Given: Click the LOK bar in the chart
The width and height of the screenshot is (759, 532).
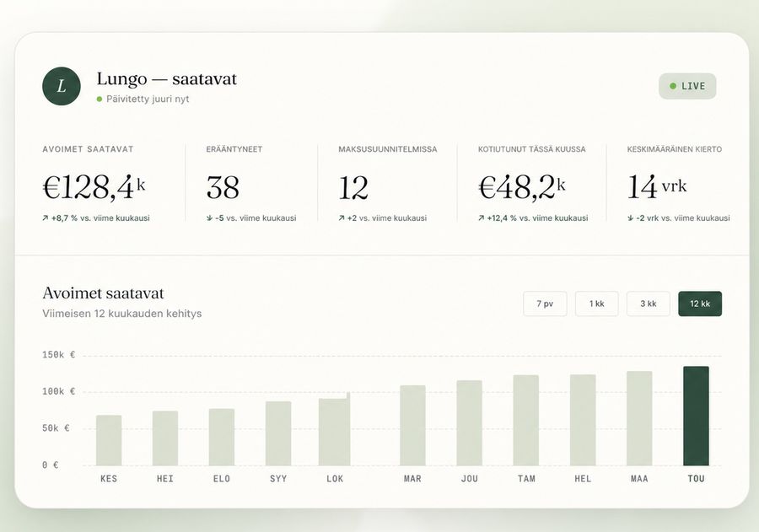Looking at the screenshot, I should click(335, 429).
